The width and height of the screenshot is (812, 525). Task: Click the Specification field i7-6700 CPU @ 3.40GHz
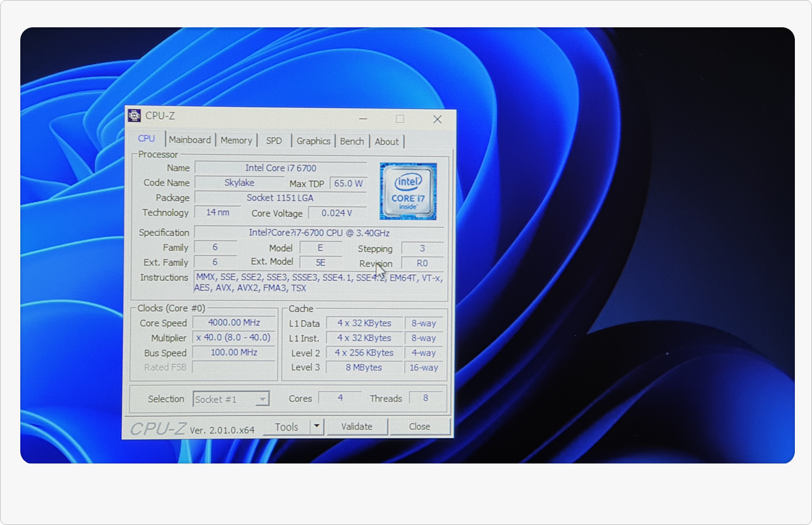[319, 233]
